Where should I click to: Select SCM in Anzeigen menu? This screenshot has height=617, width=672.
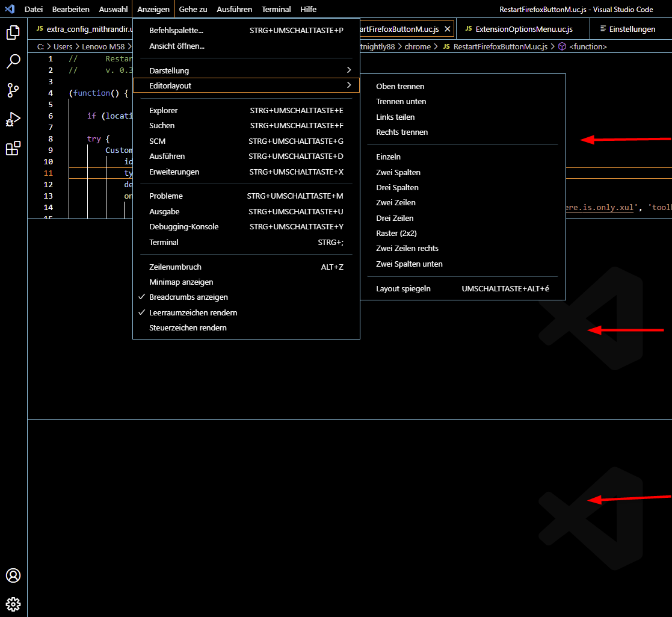(247, 141)
